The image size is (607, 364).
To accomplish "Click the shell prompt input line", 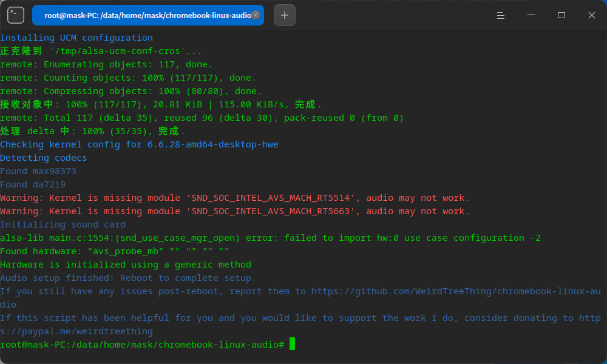I will pyautogui.click(x=148, y=344).
